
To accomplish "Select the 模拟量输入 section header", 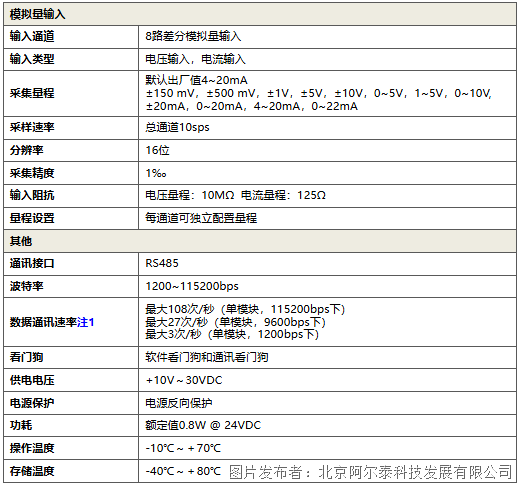I will click(x=260, y=14).
